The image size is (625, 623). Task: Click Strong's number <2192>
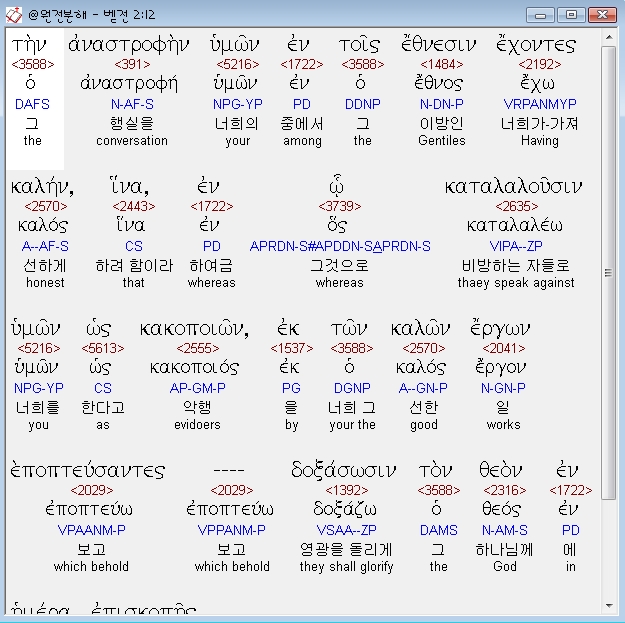540,64
